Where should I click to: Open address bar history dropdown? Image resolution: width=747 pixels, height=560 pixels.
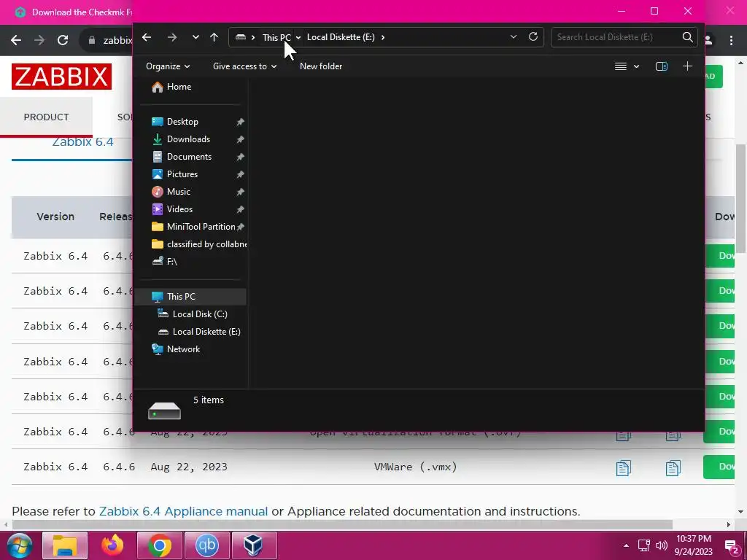(x=513, y=36)
